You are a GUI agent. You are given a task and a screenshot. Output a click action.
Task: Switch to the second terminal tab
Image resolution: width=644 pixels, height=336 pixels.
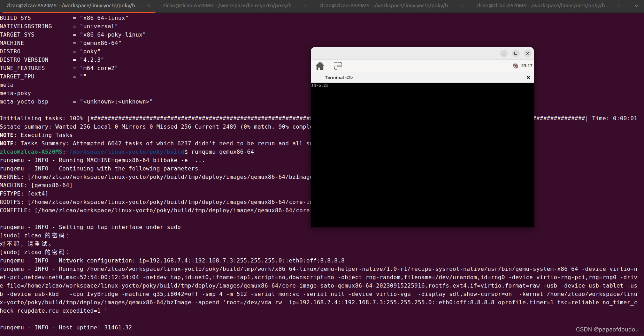230,6
